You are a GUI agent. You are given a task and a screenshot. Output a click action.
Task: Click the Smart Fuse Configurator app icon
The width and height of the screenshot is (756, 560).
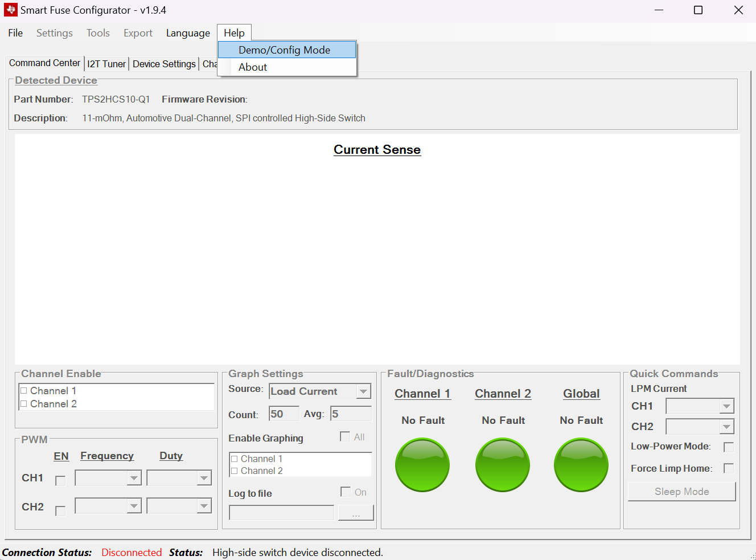tap(11, 10)
